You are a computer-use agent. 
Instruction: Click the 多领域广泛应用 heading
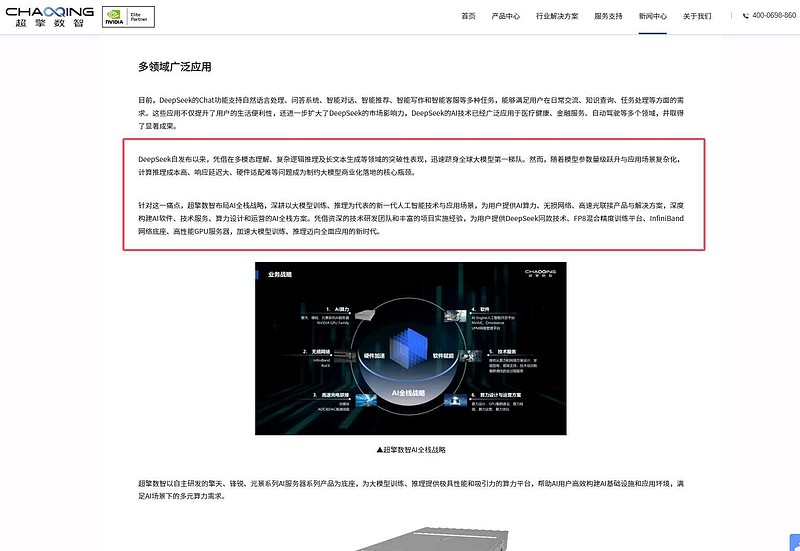174,67
